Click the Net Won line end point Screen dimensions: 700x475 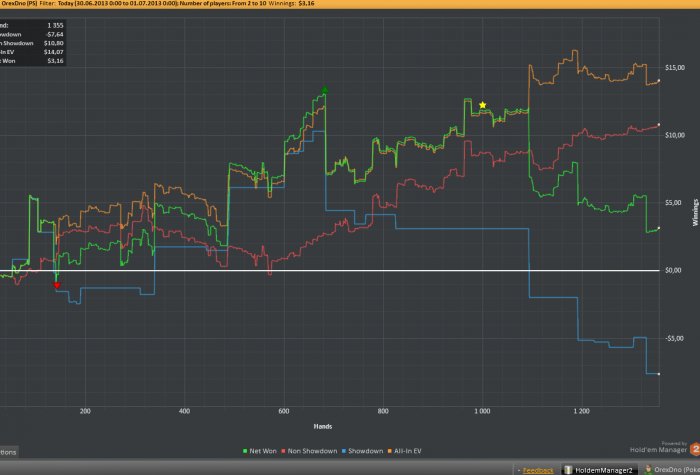point(659,228)
